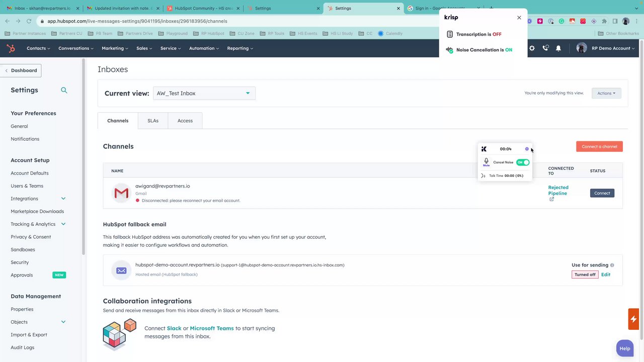Click the Slack link
Image resolution: width=644 pixels, height=362 pixels.
tap(174, 328)
